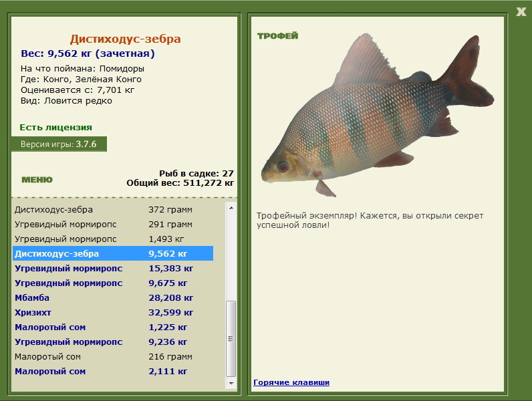
Task: Close the window with the X button
Action: click(521, 12)
